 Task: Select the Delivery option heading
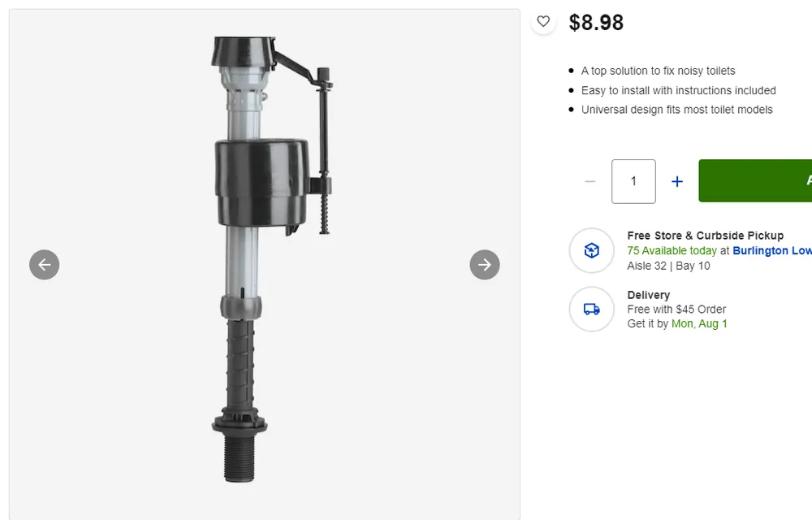pos(648,295)
